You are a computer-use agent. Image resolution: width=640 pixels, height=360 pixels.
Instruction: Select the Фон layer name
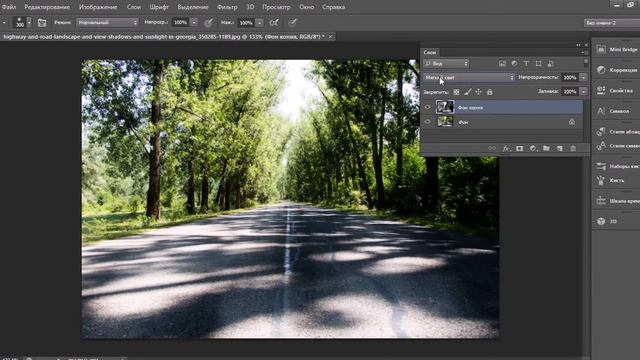click(x=463, y=122)
